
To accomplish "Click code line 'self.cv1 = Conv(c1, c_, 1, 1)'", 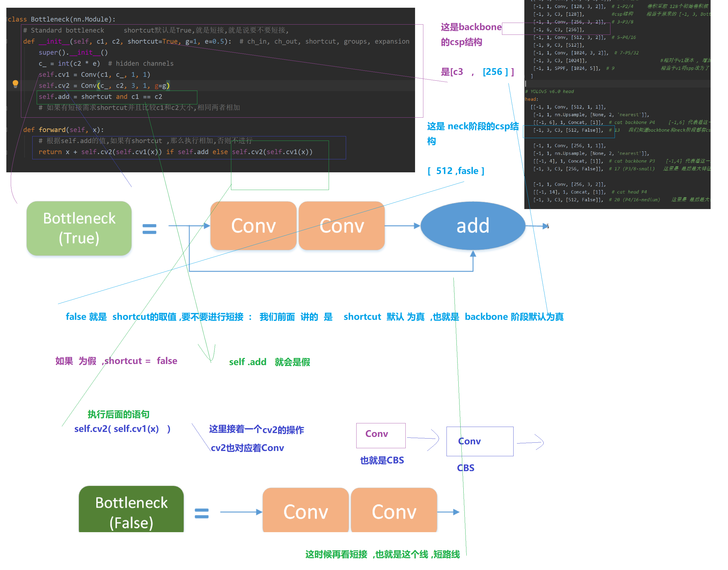I will pyautogui.click(x=94, y=74).
